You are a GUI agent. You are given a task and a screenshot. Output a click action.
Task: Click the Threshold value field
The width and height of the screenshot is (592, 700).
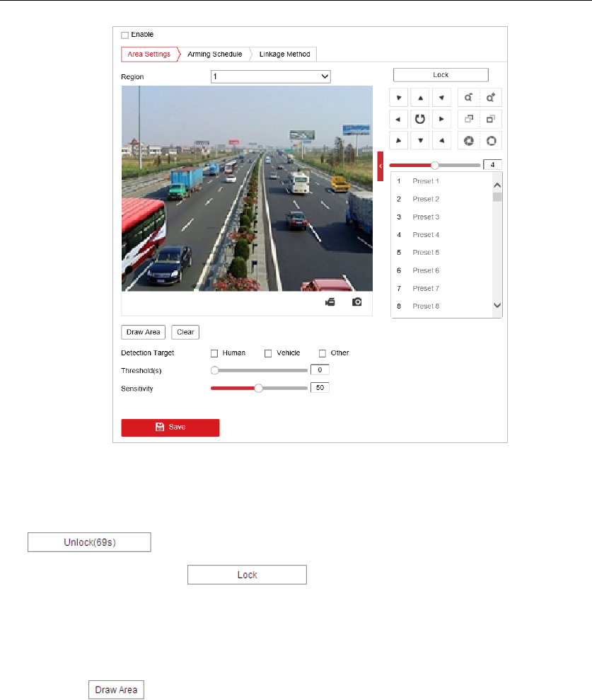pos(320,369)
